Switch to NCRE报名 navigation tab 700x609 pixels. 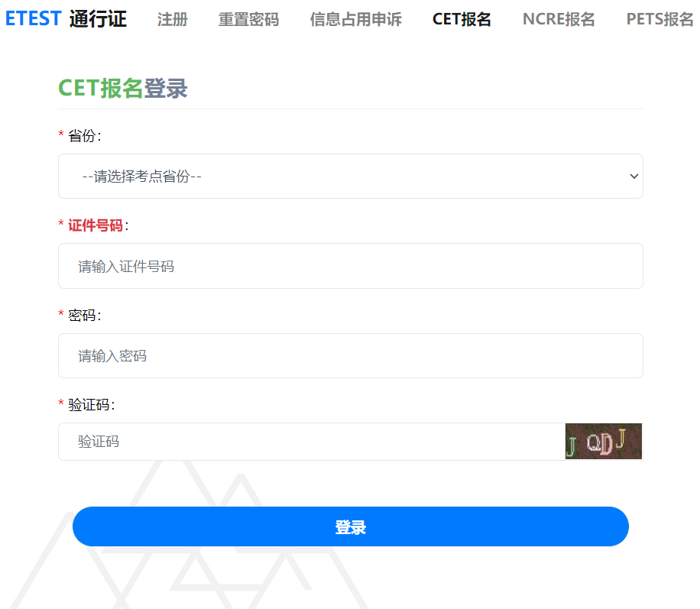[559, 19]
